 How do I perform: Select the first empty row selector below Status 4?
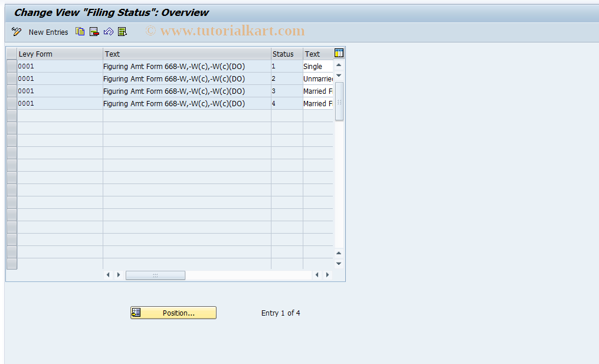(x=12, y=116)
